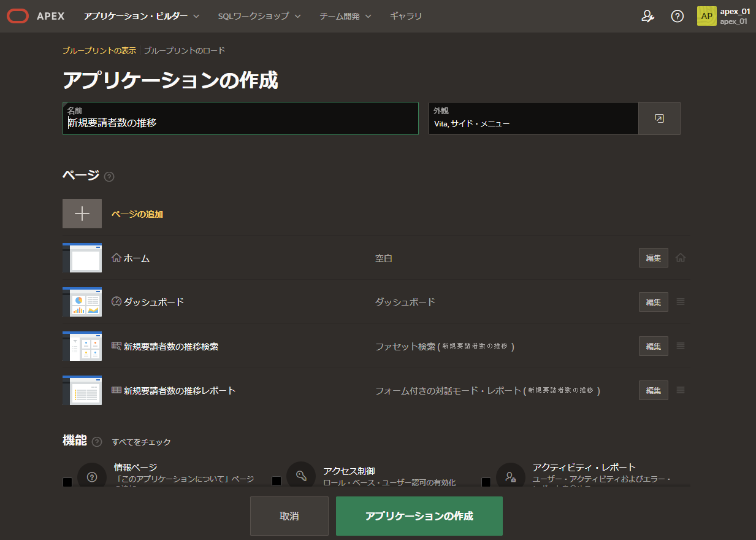The width and height of the screenshot is (756, 540).
Task: Enable the アクセス制御 checkbox
Action: click(277, 482)
